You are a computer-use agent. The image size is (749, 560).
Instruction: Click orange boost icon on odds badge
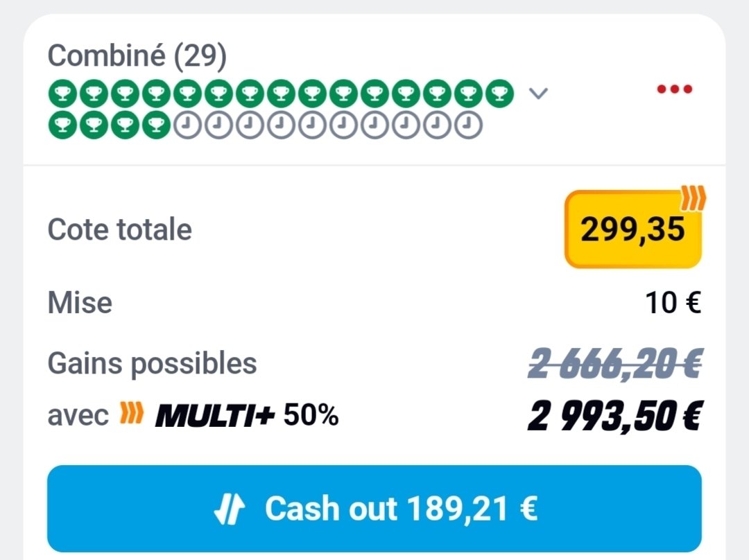pos(692,200)
